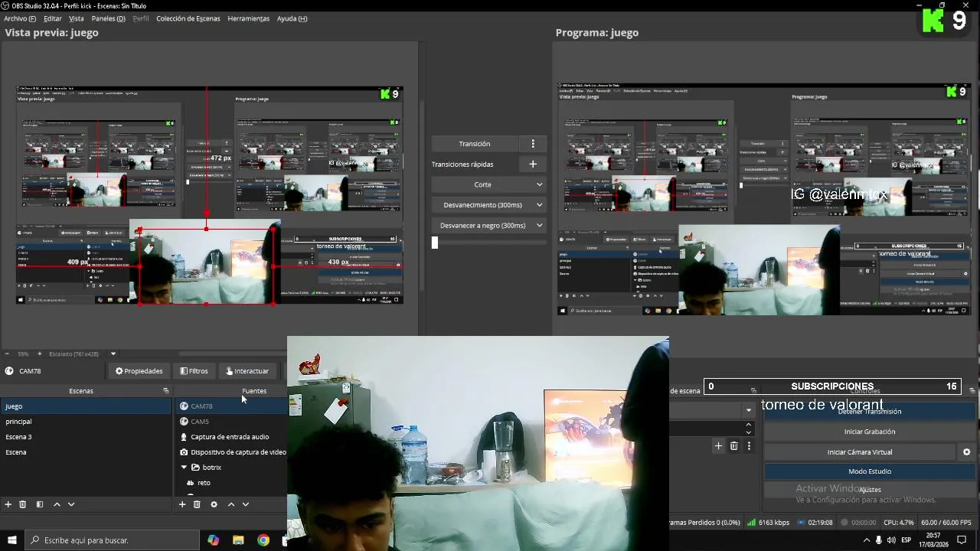Screen dimensions: 980x551
Task: Click Iniciar Cámara Virtual
Action: [860, 452]
